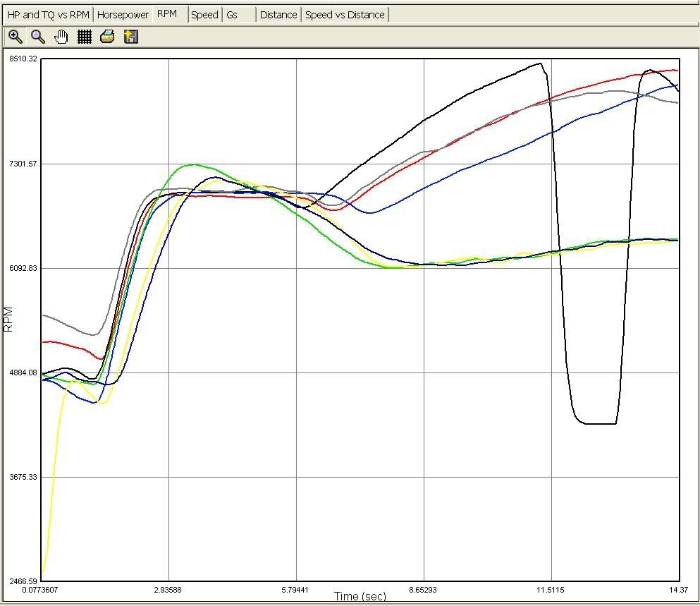Click the 8510.32 y-axis maximum label
This screenshot has height=606, width=700.
coord(23,59)
